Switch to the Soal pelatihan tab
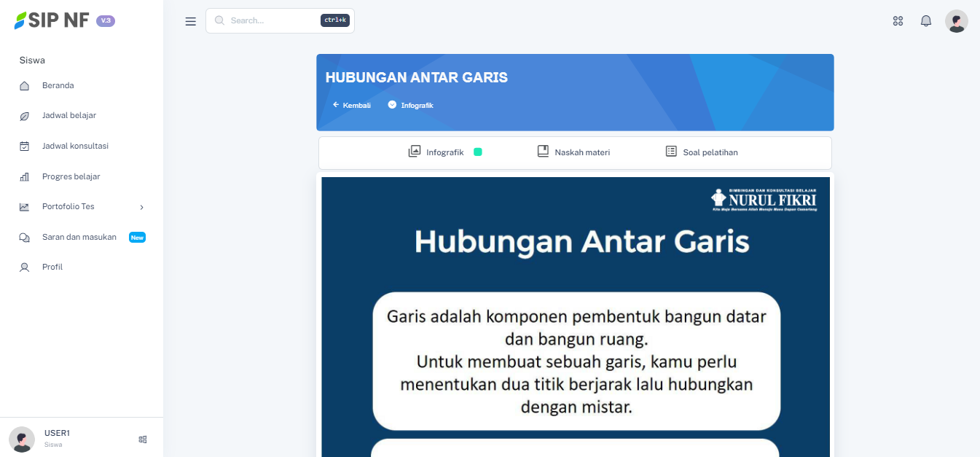 pos(702,152)
